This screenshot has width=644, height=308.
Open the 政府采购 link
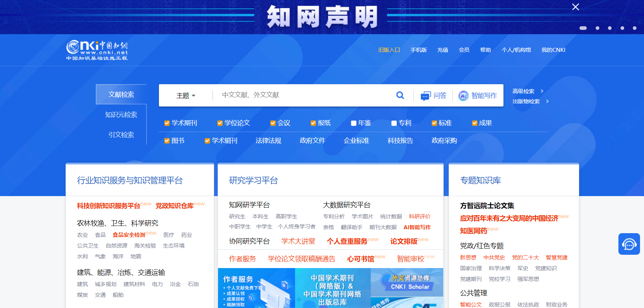[444, 141]
